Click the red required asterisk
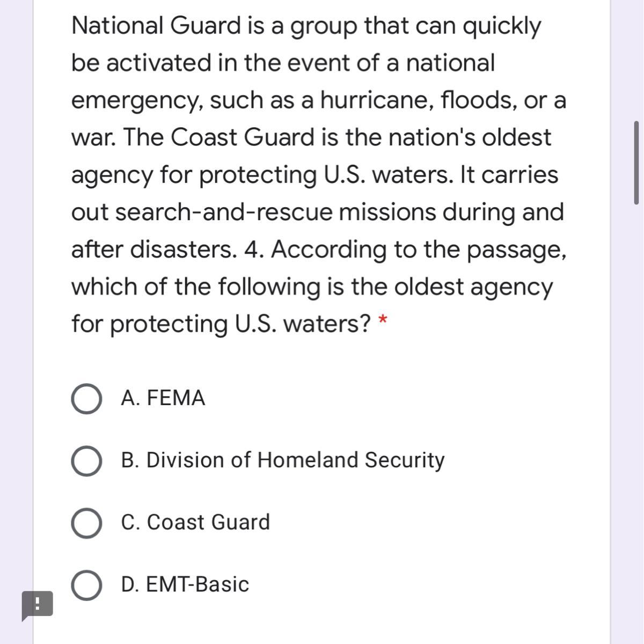This screenshot has width=644, height=644. point(383,321)
